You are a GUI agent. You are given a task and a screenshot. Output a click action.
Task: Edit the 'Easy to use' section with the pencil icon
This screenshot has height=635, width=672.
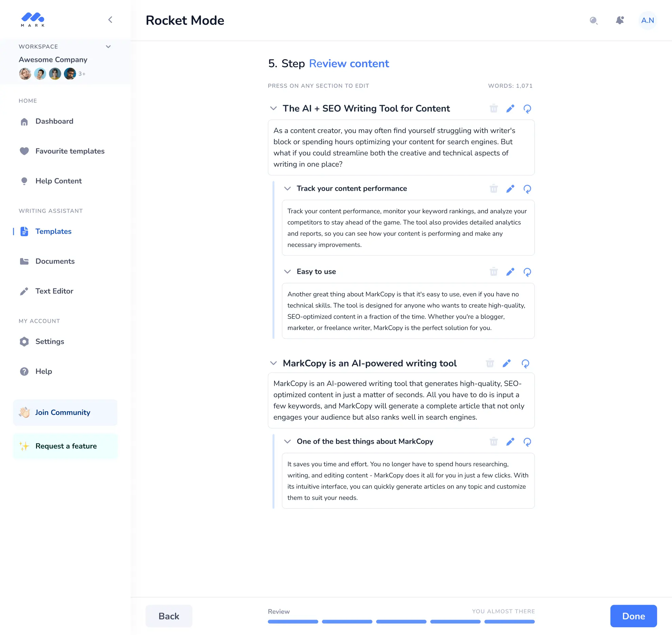coord(510,272)
